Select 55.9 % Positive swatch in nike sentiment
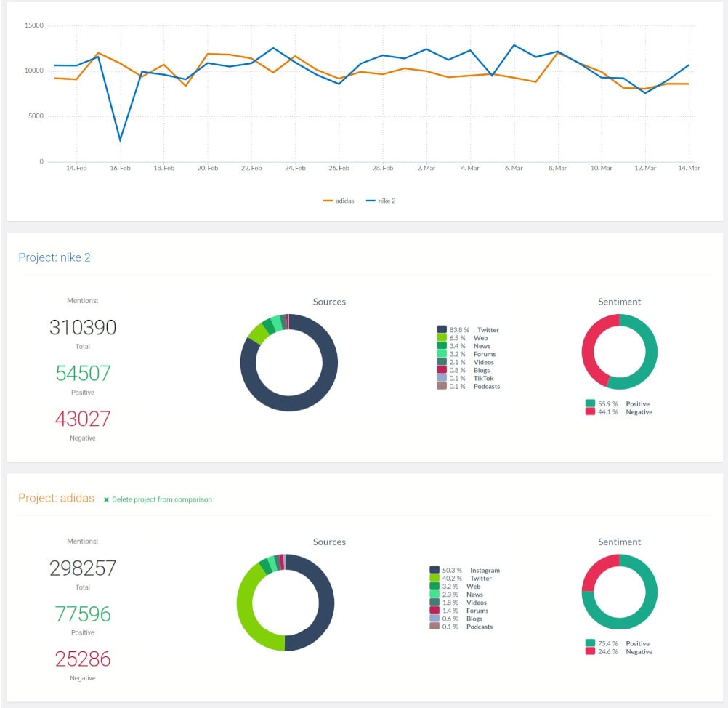 pos(590,403)
